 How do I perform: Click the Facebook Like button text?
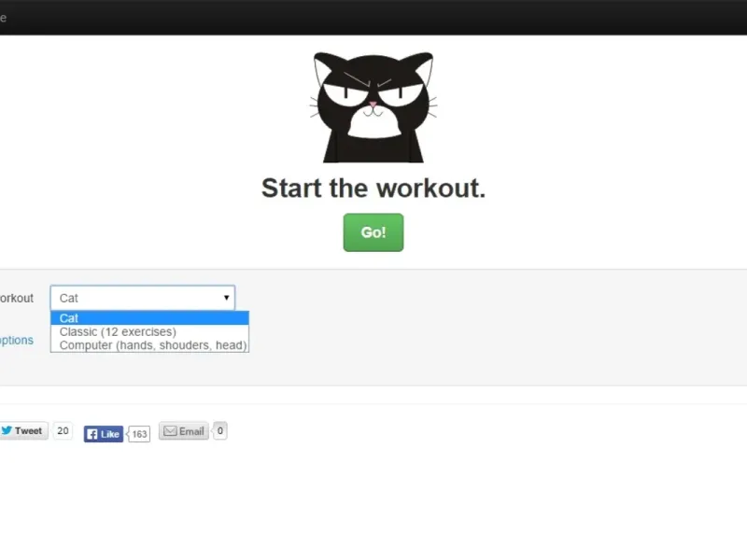pyautogui.click(x=109, y=434)
